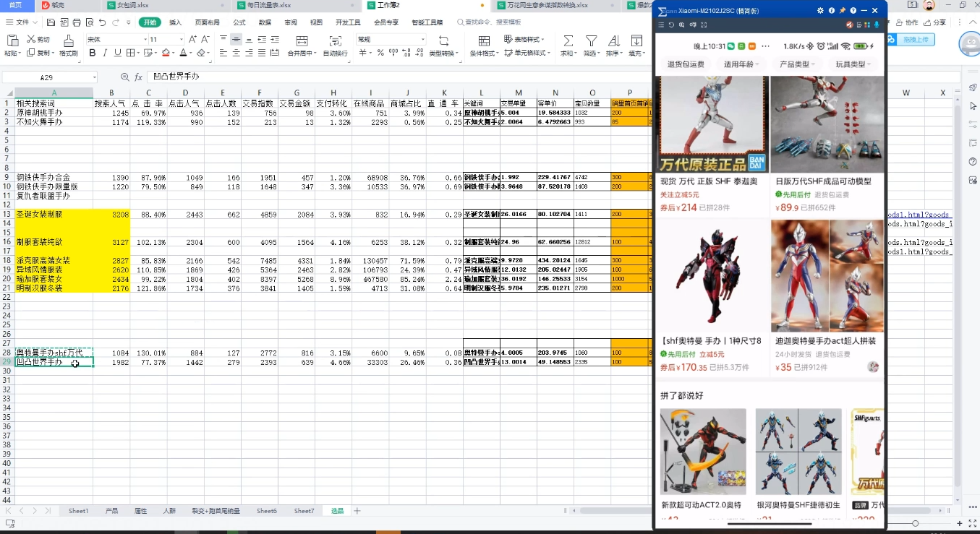Click 退货包运费 filter chip in phone window
Image resolution: width=980 pixels, height=534 pixels.
pyautogui.click(x=686, y=64)
